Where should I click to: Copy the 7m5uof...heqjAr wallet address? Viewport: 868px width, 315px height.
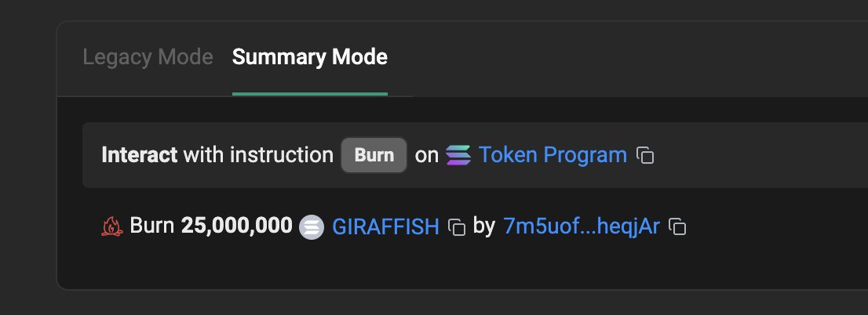click(x=677, y=226)
